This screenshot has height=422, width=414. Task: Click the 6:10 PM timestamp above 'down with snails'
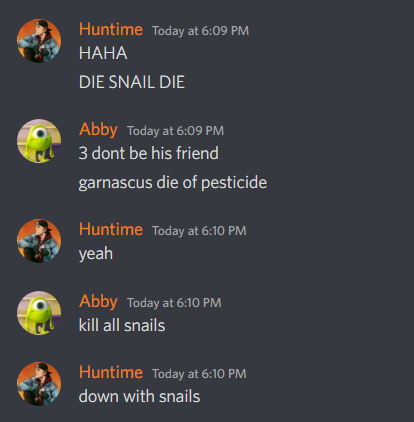point(199,374)
